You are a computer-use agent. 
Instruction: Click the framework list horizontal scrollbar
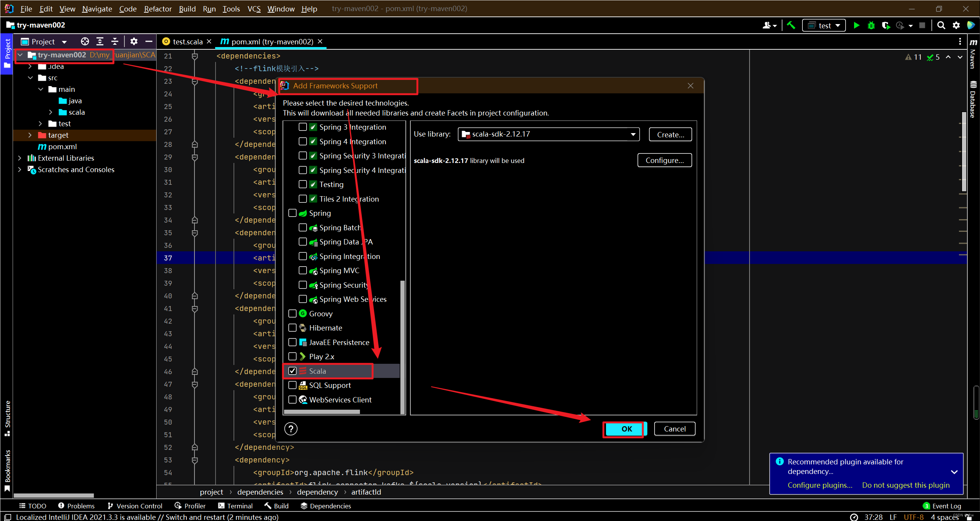[322, 412]
